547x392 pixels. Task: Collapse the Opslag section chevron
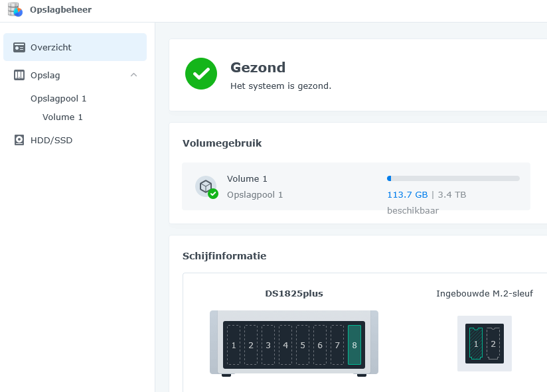(133, 75)
